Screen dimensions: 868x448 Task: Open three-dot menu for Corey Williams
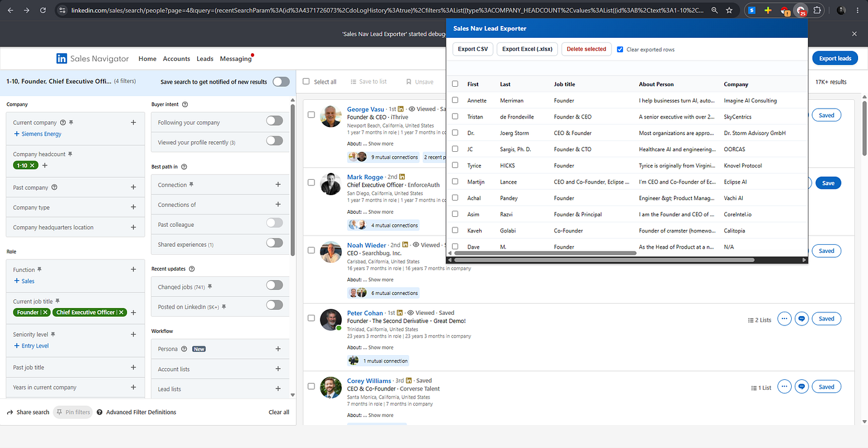coord(784,387)
